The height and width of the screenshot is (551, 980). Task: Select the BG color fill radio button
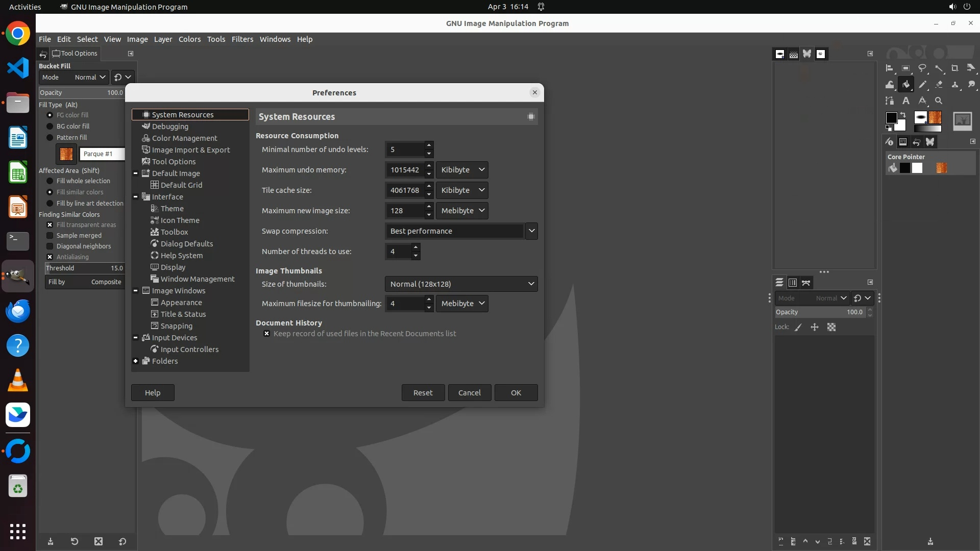coord(50,127)
